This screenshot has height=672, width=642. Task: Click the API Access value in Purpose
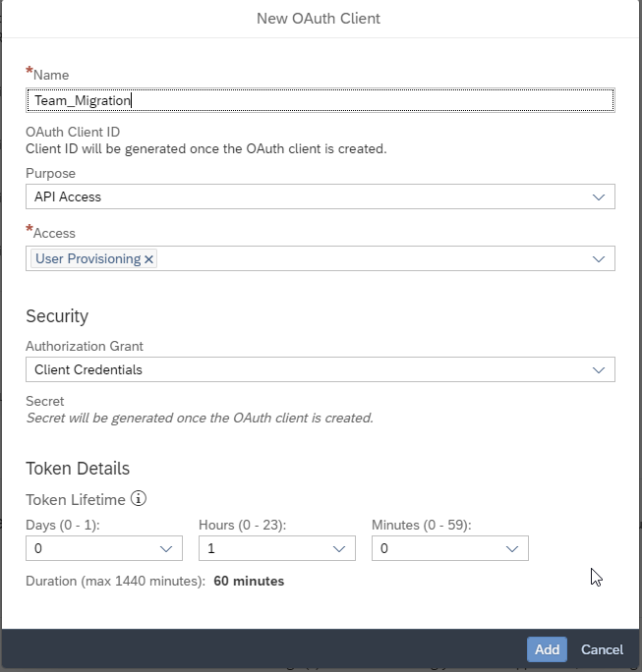point(68,196)
